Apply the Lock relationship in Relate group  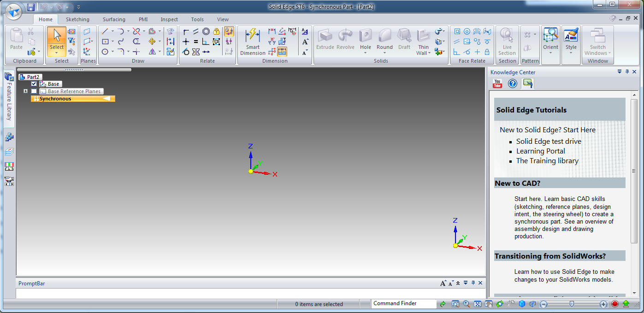pos(216,31)
